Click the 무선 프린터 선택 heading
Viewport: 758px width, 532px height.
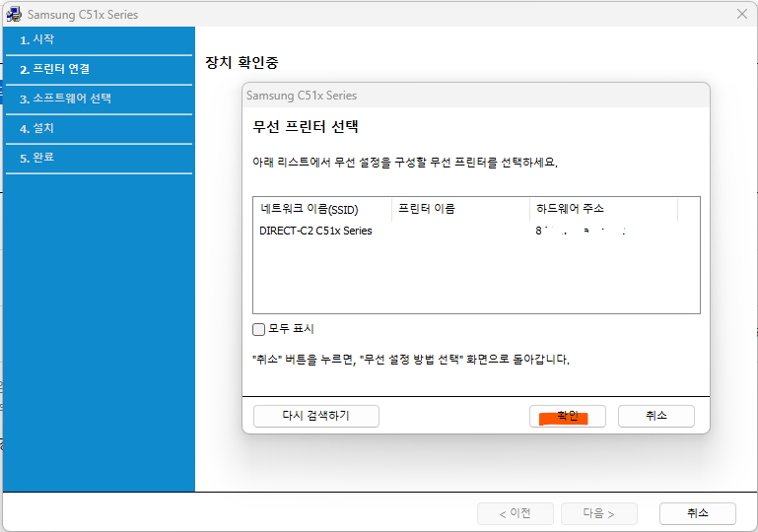(x=306, y=127)
